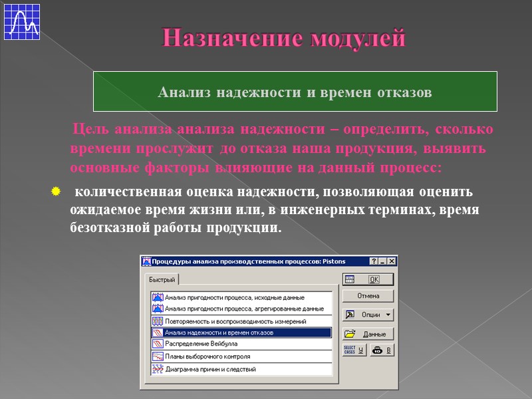Open the Опции dropdown arrow
The image size is (532, 399).
[x=388, y=315]
